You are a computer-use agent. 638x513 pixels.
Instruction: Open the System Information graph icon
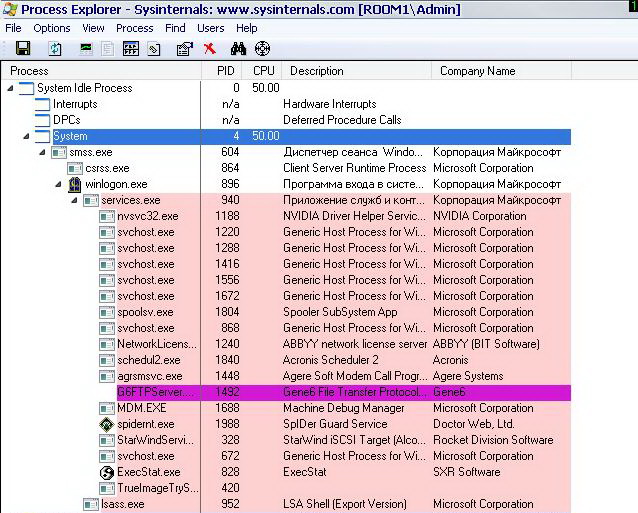pos(86,49)
